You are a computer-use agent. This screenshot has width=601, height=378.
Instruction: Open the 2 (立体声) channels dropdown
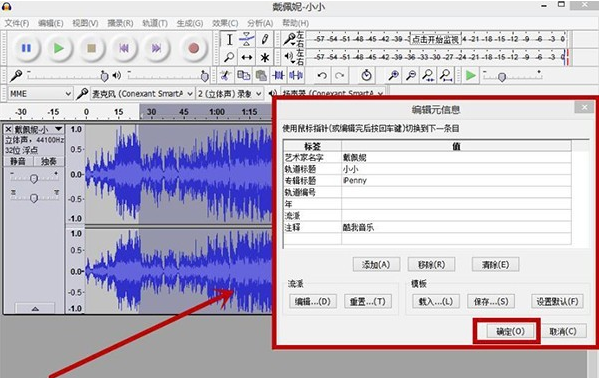[x=230, y=94]
